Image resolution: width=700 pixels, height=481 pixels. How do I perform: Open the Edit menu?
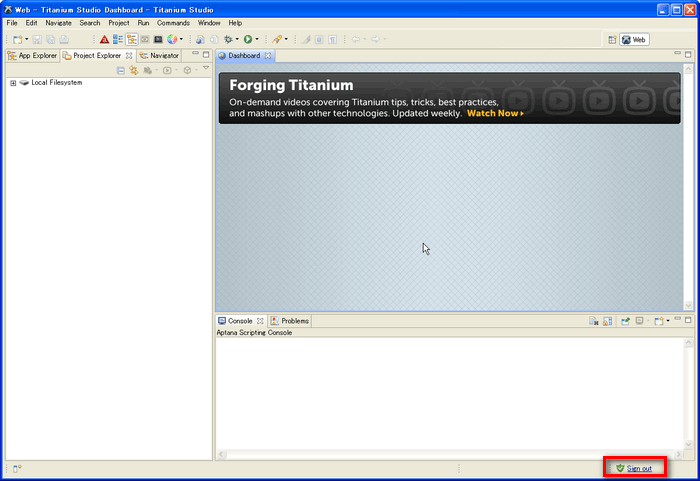pos(31,23)
